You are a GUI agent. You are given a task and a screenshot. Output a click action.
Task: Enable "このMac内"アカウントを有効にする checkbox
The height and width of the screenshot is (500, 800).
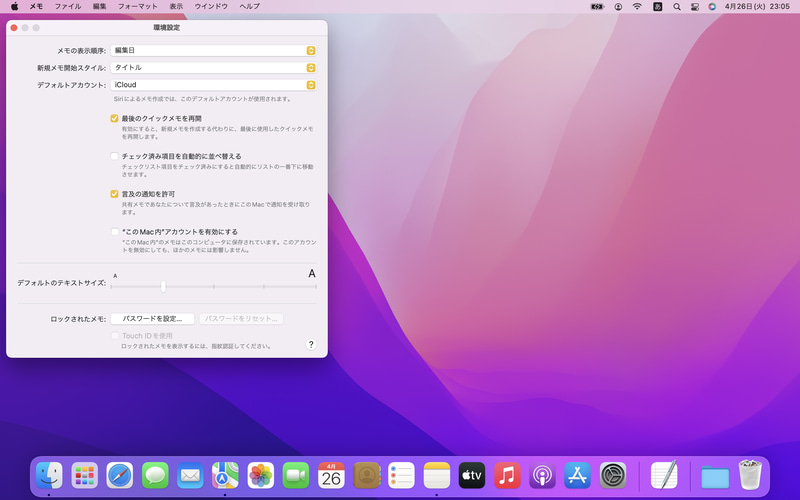point(114,232)
